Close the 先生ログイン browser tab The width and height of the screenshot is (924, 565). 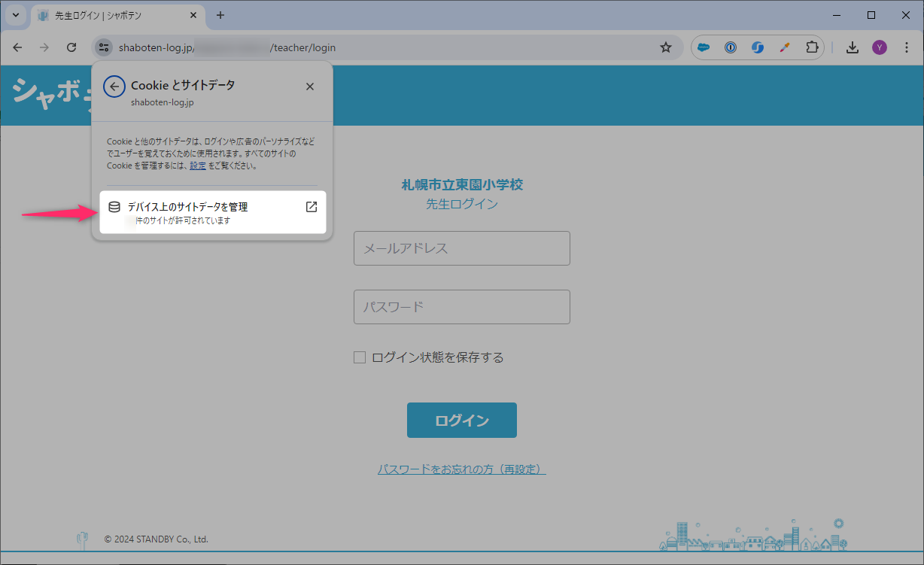click(x=193, y=15)
